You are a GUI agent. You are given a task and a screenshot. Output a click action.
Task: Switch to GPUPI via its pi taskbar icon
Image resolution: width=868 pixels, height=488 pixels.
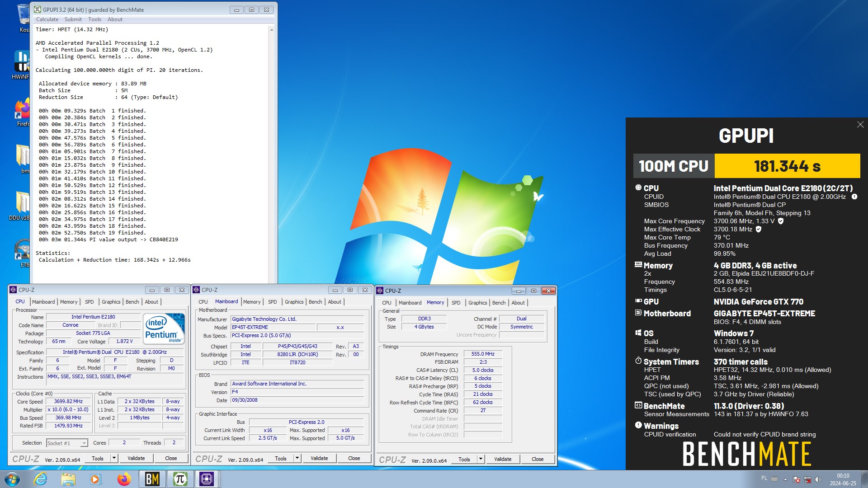pyautogui.click(x=180, y=479)
